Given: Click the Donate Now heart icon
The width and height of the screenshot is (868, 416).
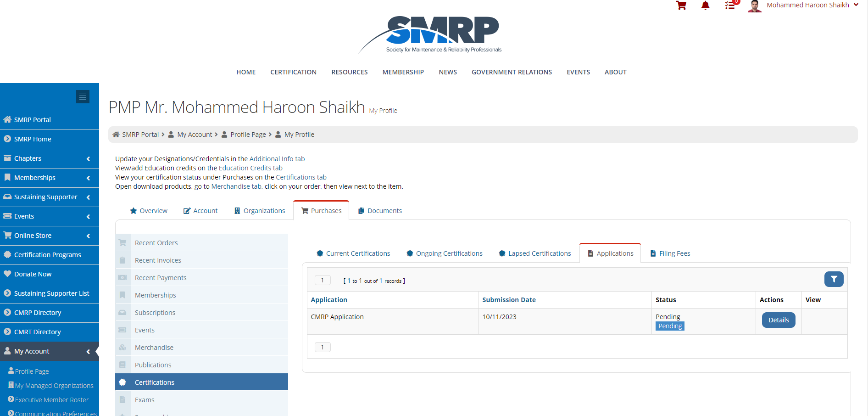Looking at the screenshot, I should (x=7, y=274).
